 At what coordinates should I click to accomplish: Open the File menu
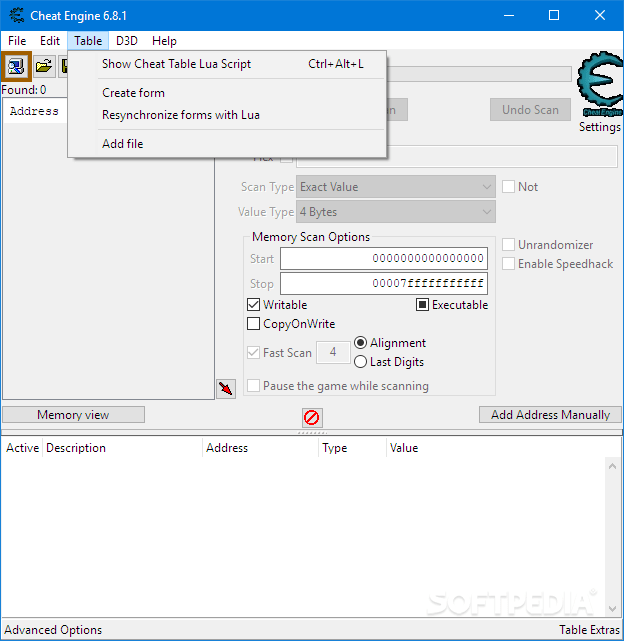click(x=17, y=41)
